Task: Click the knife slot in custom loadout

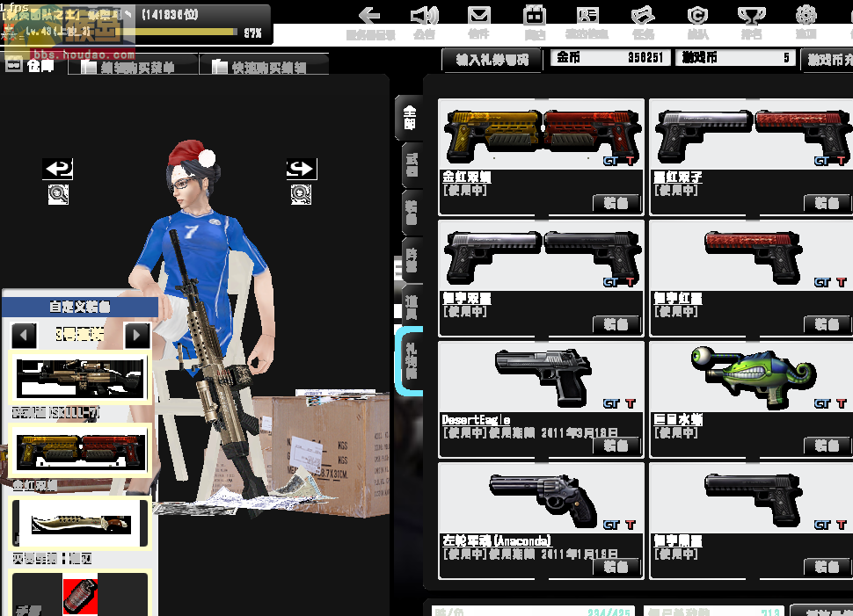Action: click(81, 524)
